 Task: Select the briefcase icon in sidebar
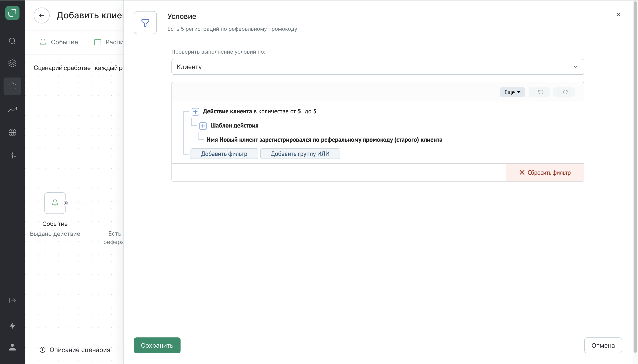pos(12,86)
